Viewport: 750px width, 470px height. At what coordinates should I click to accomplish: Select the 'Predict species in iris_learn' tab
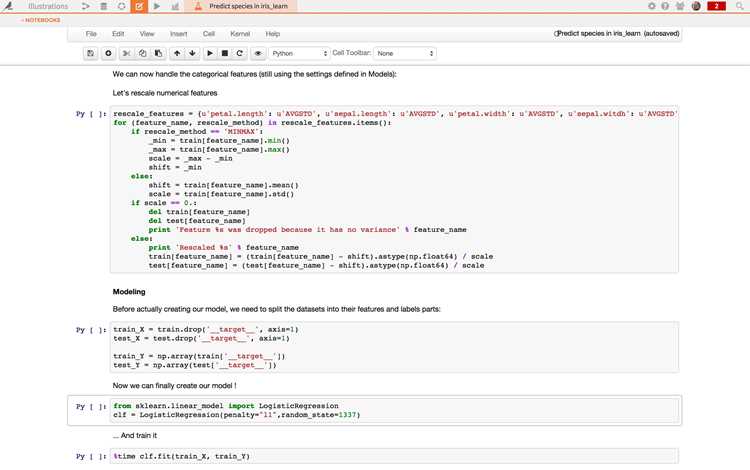click(242, 6)
